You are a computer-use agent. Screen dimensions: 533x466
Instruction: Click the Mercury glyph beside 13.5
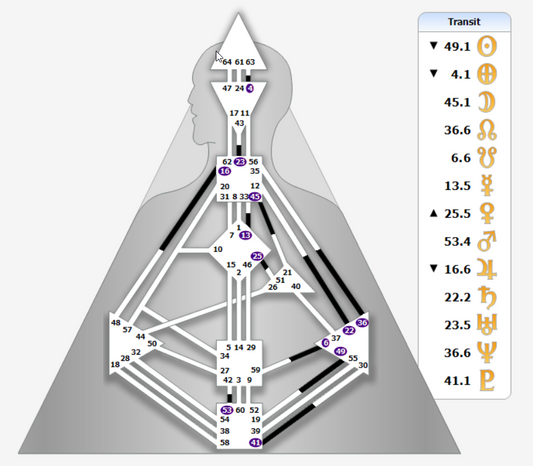(487, 186)
